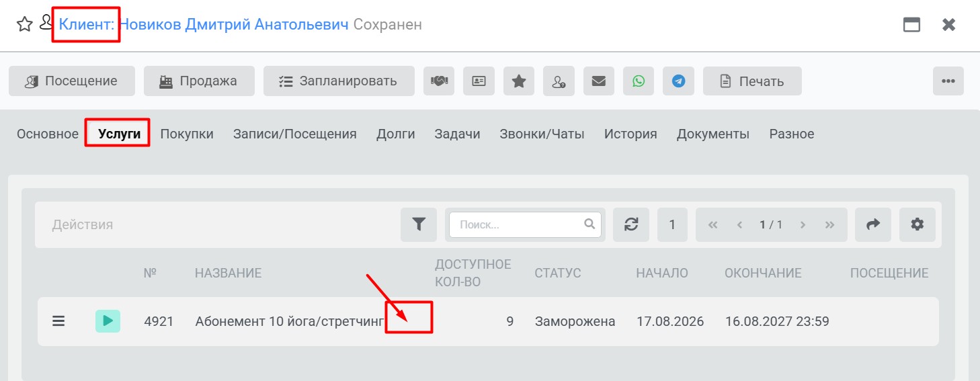Click Абонемент 10 йога/стретчинг name
The height and width of the screenshot is (381, 980).
(x=290, y=321)
